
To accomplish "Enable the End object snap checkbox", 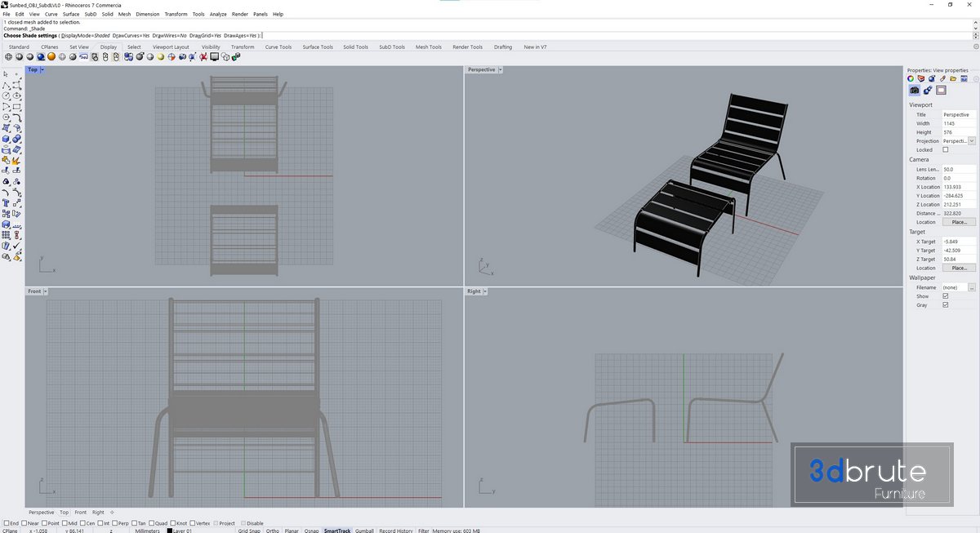I will (x=7, y=523).
